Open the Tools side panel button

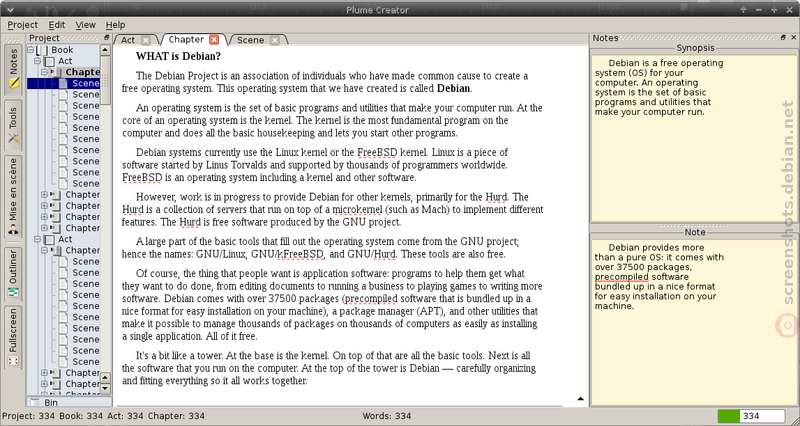[13, 125]
